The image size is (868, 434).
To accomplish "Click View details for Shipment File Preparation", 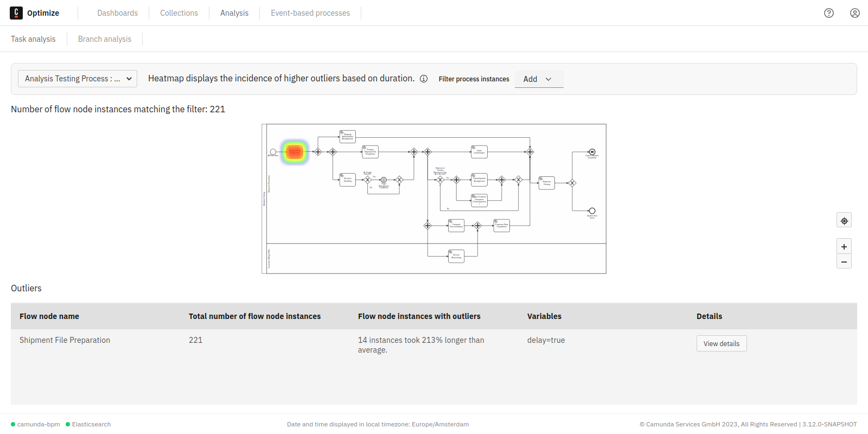I will point(721,343).
